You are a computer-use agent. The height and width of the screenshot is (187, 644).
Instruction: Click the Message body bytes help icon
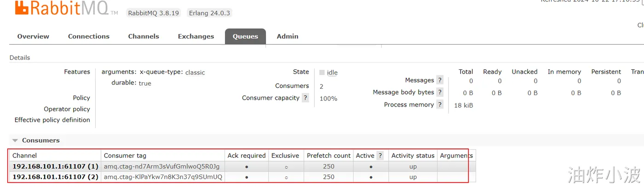[440, 92]
